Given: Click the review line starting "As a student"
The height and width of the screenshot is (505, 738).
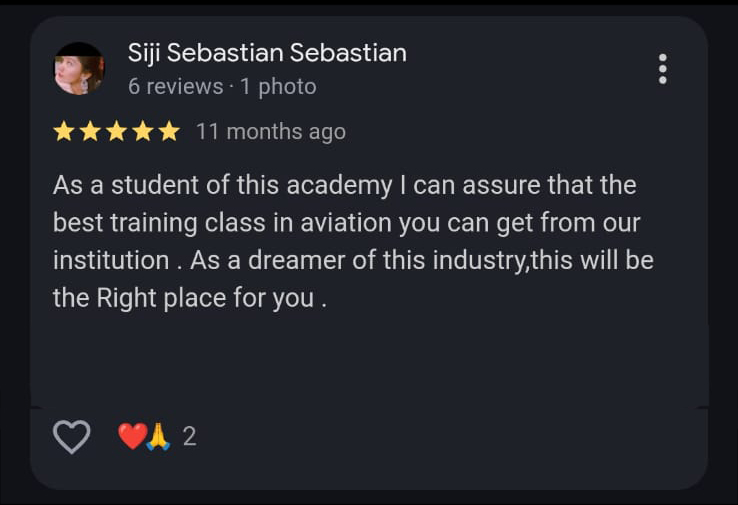Looking at the screenshot, I should pos(344,185).
